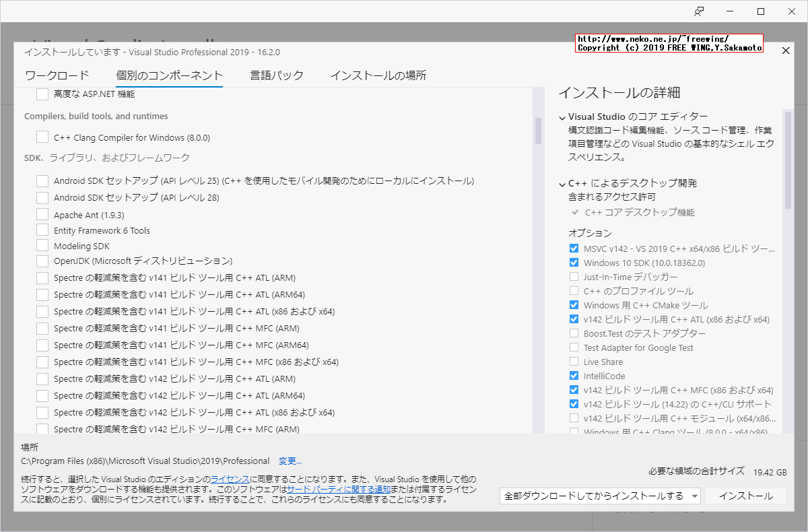808x532 pixels.
Task: Enable OpenJDK (Microsoft ディストリビューション)
Action: click(42, 261)
